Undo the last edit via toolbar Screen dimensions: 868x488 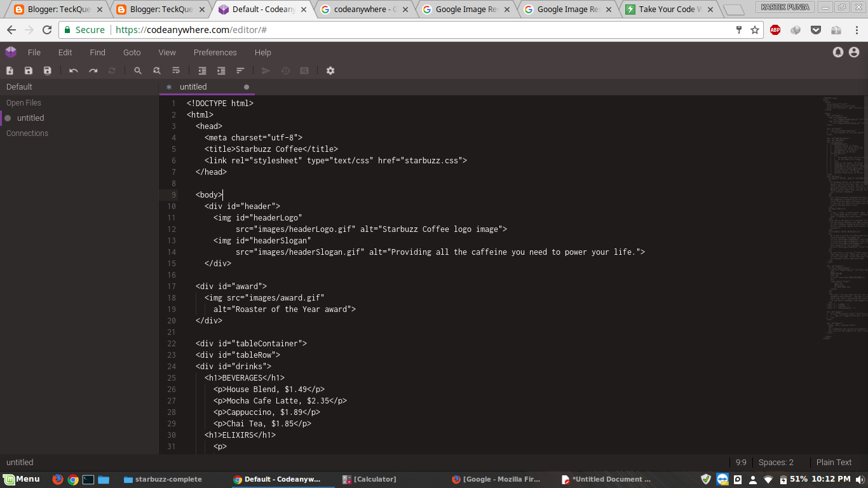click(x=74, y=71)
